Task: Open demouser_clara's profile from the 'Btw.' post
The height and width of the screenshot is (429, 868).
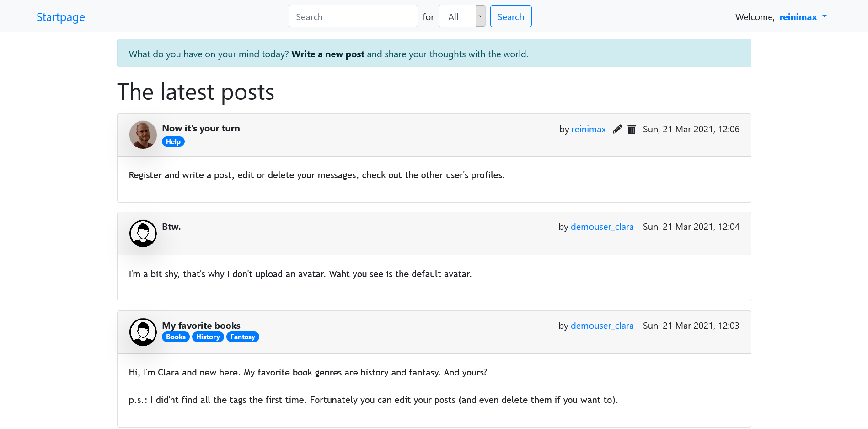Action: 602,227
